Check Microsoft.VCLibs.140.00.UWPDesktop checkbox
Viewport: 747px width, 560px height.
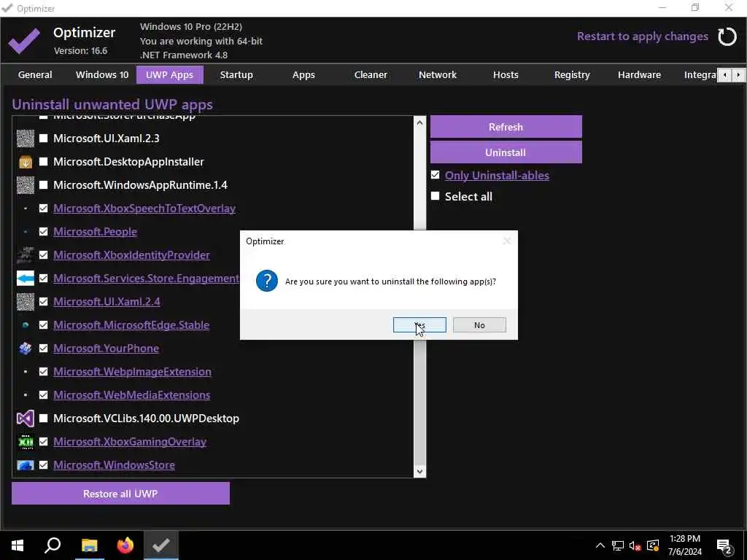pos(43,418)
